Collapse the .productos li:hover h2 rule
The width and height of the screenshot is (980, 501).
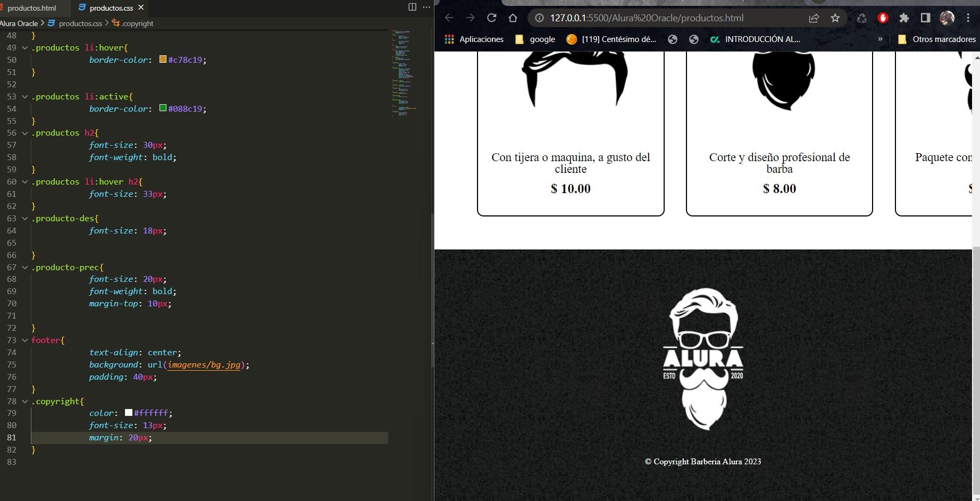coord(25,182)
